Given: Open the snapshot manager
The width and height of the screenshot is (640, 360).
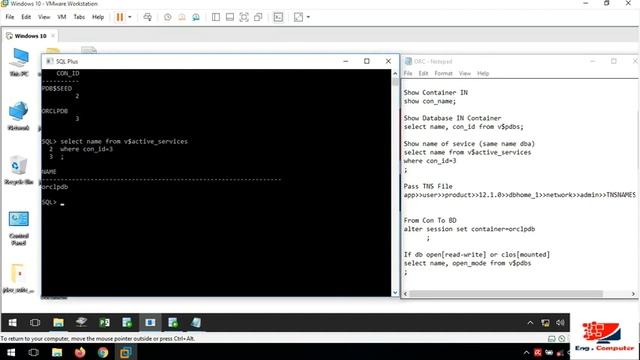Looking at the screenshot, I should [196, 17].
